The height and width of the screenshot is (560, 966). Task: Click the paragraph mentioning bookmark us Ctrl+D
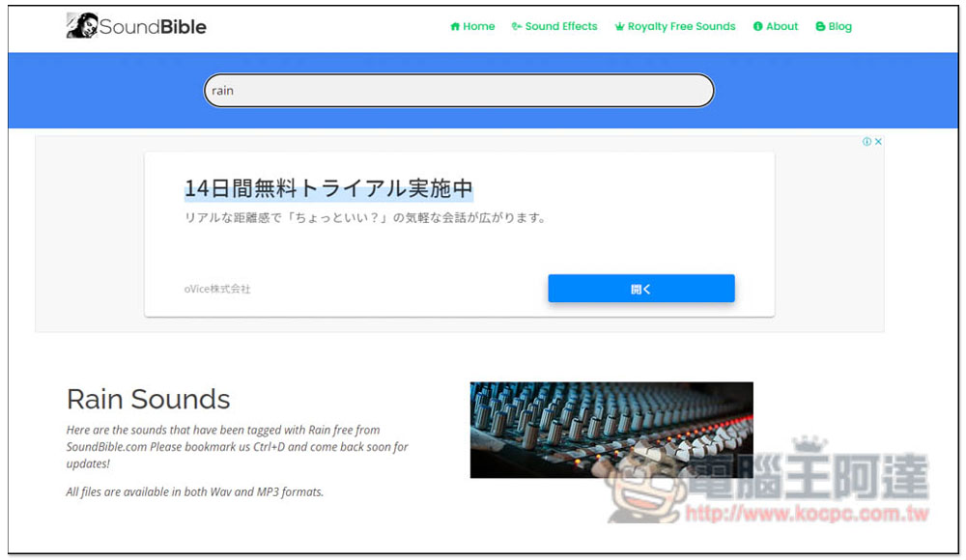(x=238, y=447)
